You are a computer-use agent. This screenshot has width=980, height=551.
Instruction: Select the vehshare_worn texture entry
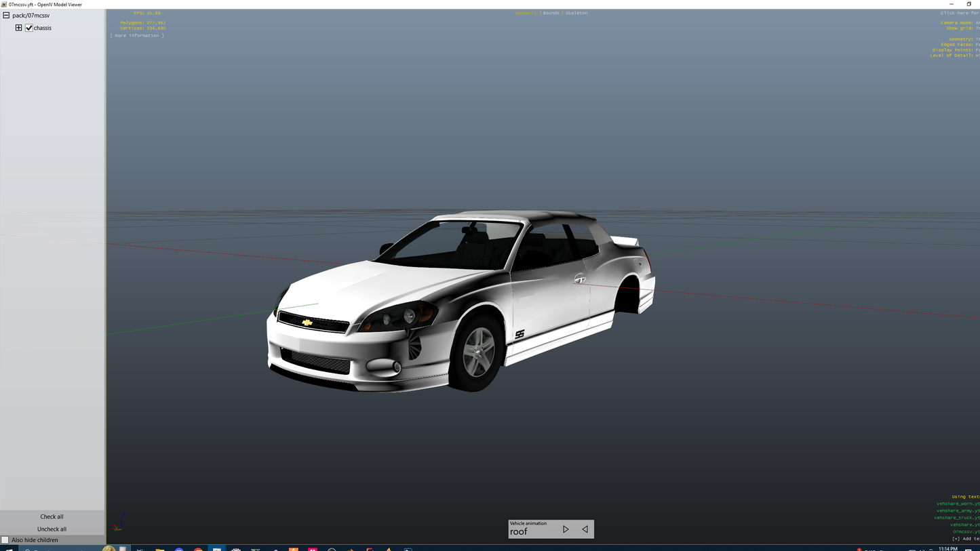958,504
